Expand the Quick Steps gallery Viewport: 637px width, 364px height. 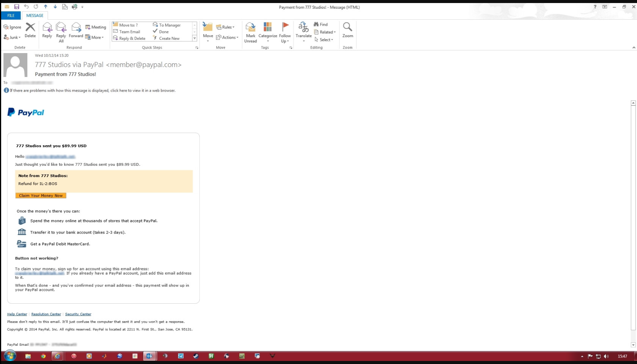click(x=195, y=38)
